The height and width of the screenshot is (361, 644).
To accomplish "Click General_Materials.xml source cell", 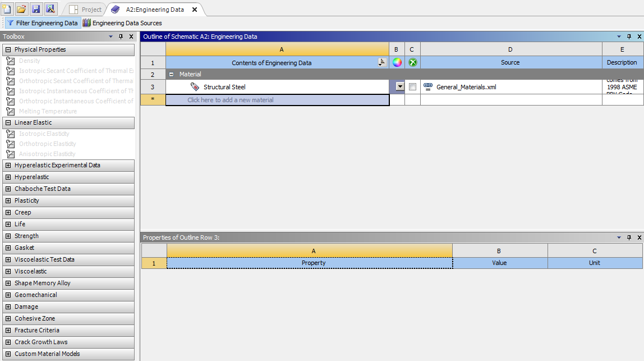I will pyautogui.click(x=512, y=87).
